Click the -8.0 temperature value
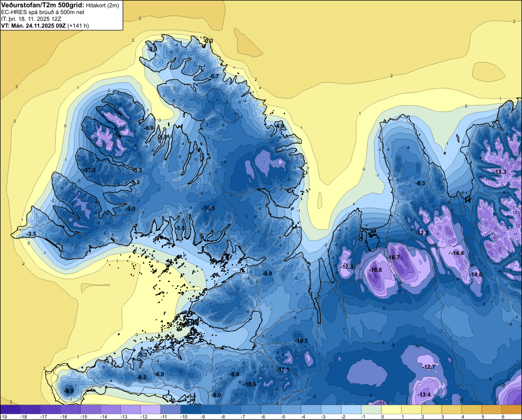The width and height of the screenshot is (522, 420). (268, 273)
